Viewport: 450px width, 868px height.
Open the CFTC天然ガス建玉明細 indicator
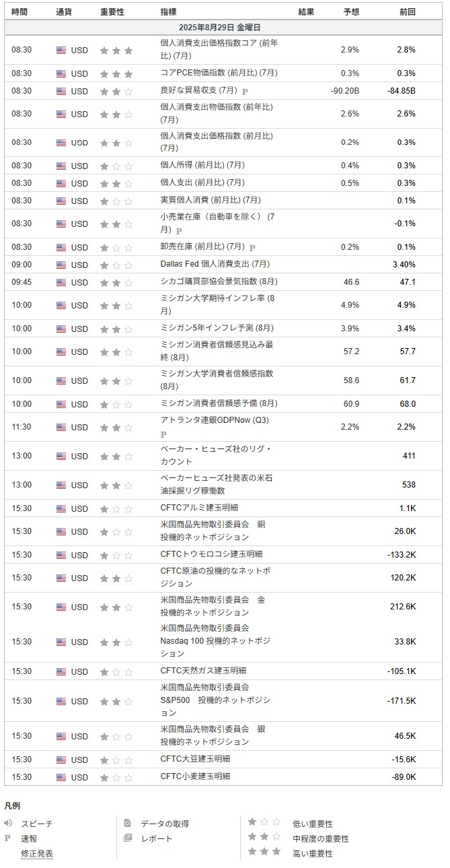(x=203, y=671)
